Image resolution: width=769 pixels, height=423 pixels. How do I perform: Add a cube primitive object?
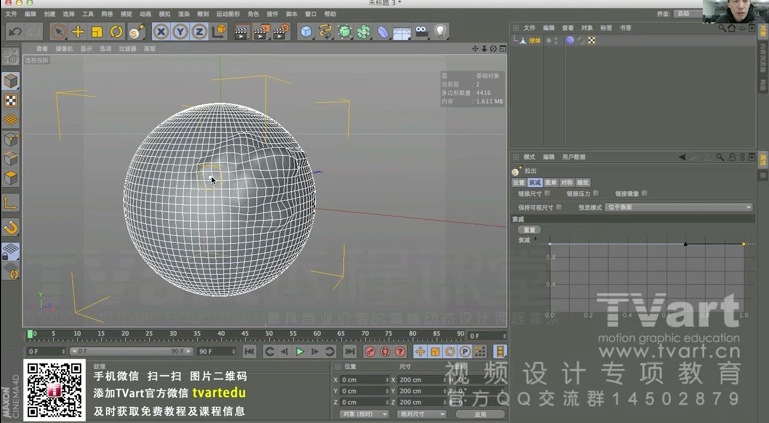tap(306, 32)
